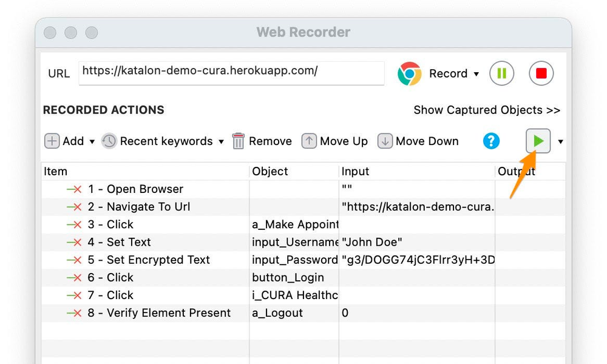Move selected action down with arrow icon
Viewport: 607px width, 364px height.
click(x=385, y=141)
